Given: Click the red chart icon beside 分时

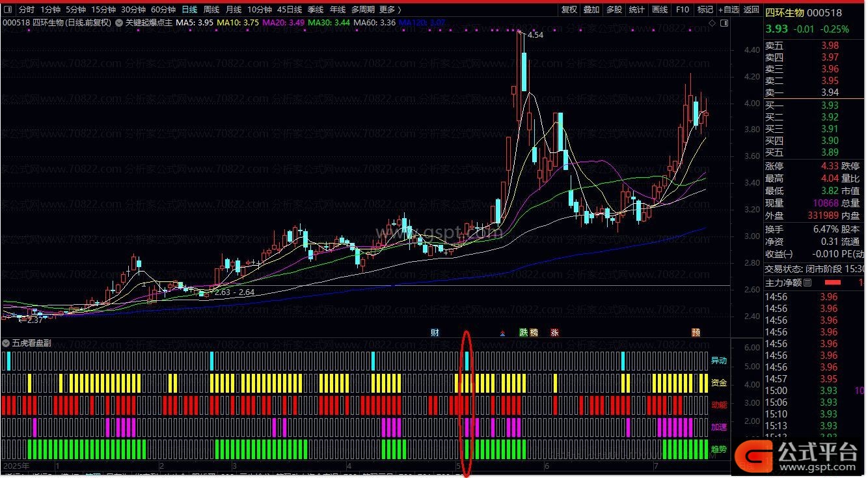Looking at the screenshot, I should 9,10.
